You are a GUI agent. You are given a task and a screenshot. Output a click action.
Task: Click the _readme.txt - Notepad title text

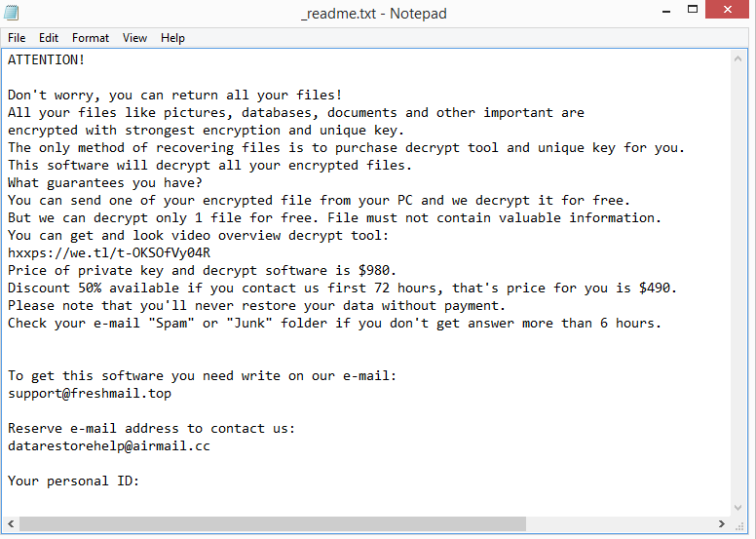[375, 15]
